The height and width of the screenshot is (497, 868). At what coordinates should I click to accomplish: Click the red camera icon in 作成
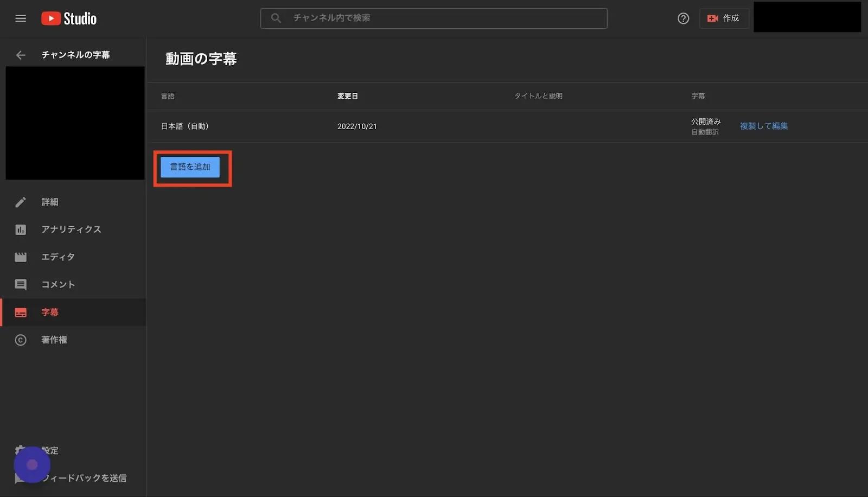(x=712, y=18)
